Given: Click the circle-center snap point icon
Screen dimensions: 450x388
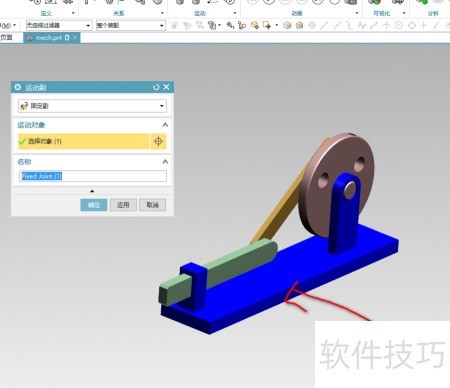Looking at the screenshot, I should coord(399,25).
